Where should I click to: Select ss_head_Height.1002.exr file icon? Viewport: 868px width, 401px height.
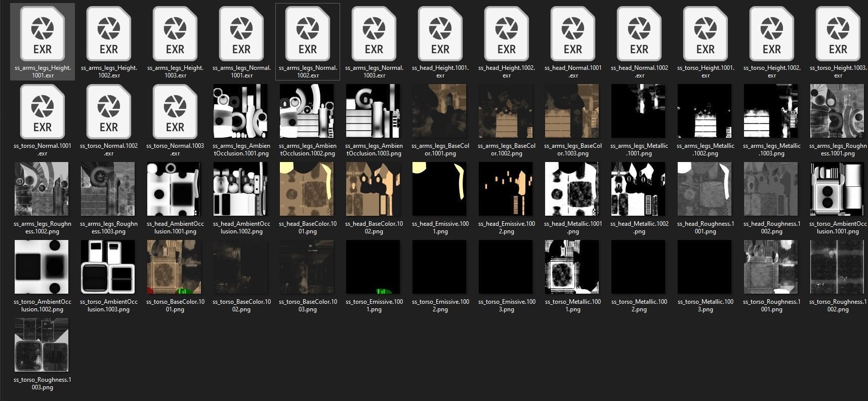click(x=507, y=33)
